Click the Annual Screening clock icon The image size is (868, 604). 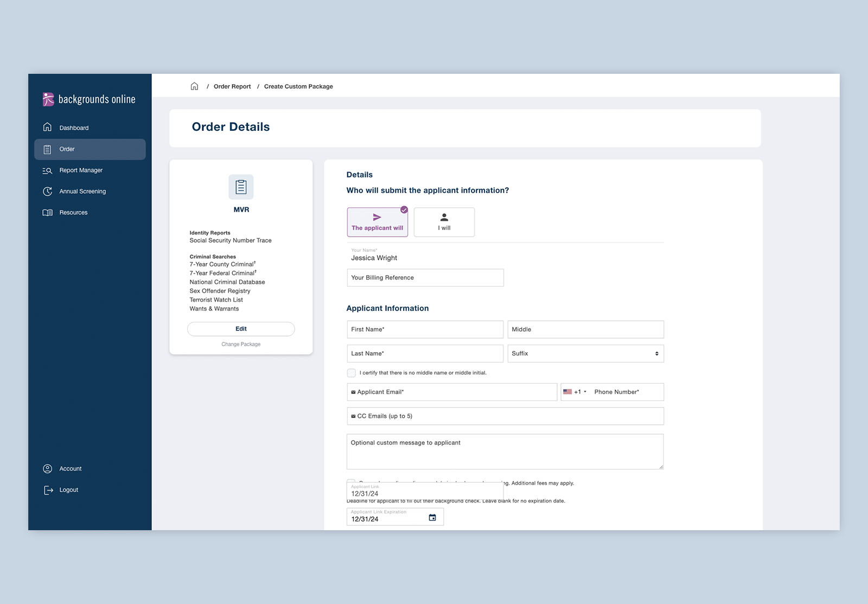click(x=48, y=192)
